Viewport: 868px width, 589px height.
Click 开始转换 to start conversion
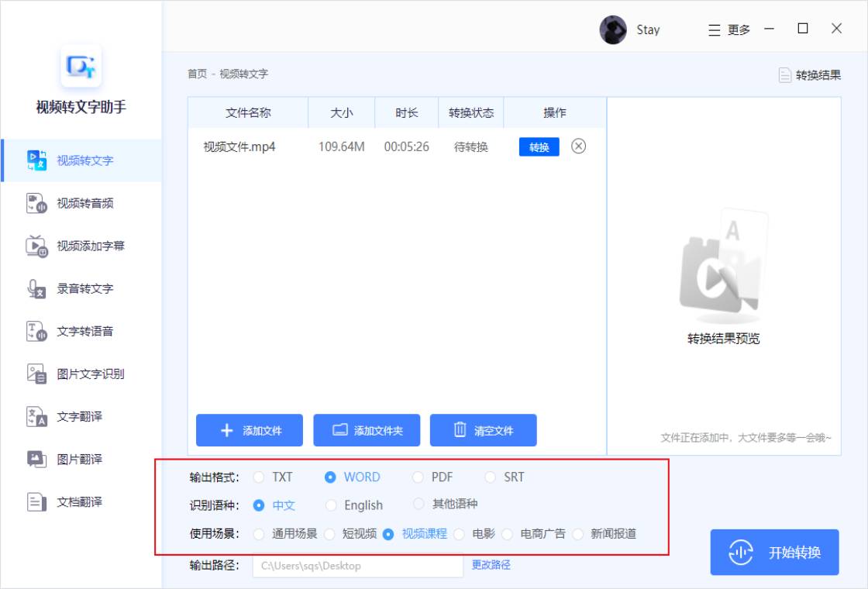pyautogui.click(x=774, y=553)
